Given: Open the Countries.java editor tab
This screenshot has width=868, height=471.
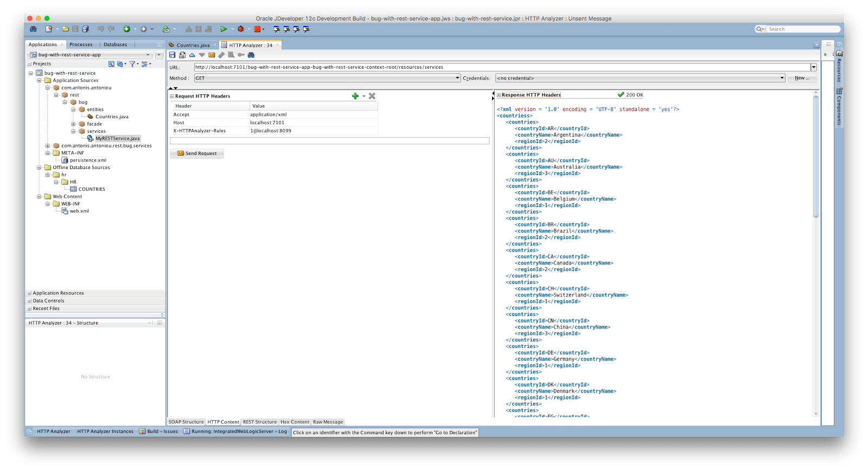Looking at the screenshot, I should (x=193, y=45).
